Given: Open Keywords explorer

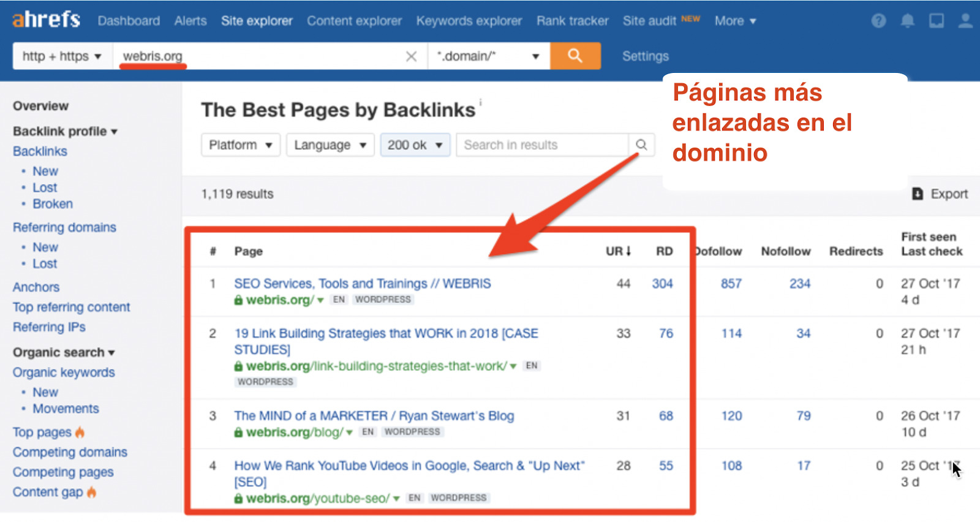Looking at the screenshot, I should (469, 21).
